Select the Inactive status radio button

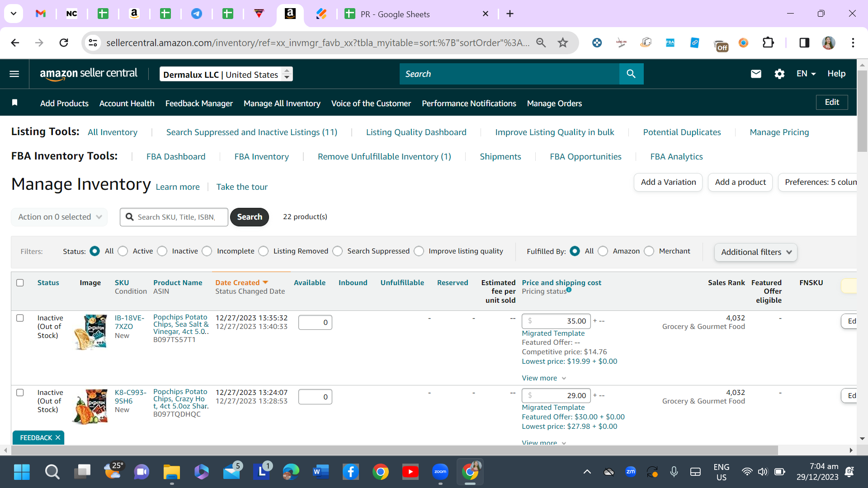coord(162,251)
